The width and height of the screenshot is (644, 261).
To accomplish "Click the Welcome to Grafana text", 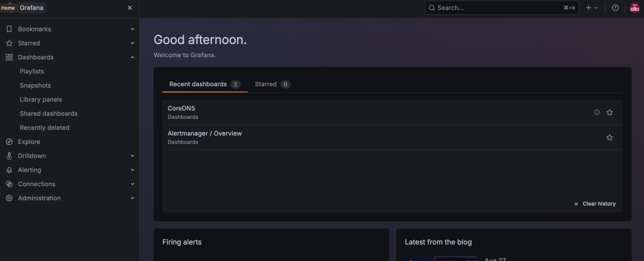I will [x=184, y=55].
